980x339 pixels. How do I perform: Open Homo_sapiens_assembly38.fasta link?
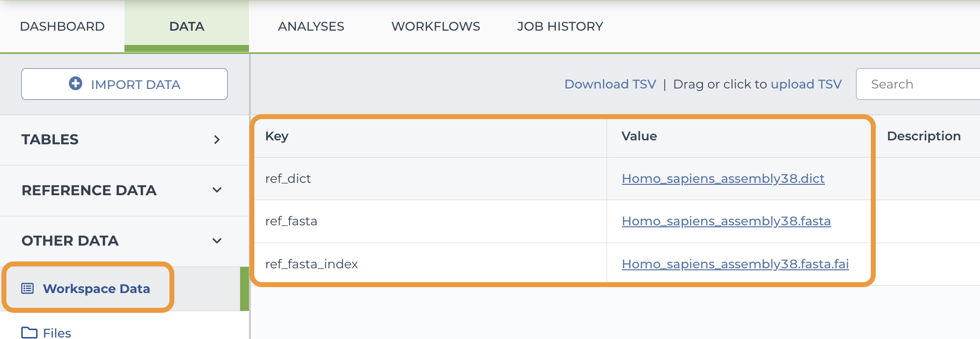pyautogui.click(x=726, y=221)
